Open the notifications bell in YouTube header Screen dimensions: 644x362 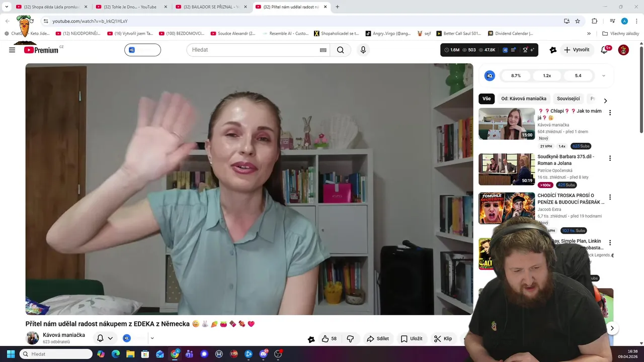click(605, 50)
